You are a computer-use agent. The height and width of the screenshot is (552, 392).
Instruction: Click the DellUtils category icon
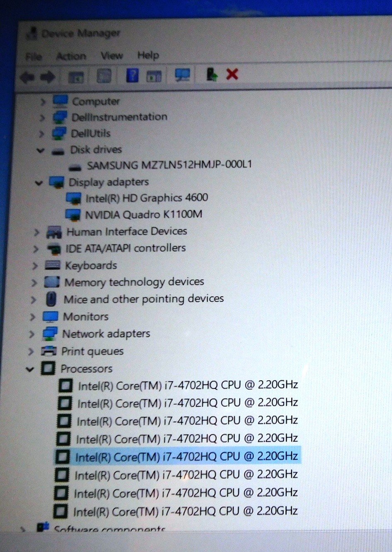[58, 133]
